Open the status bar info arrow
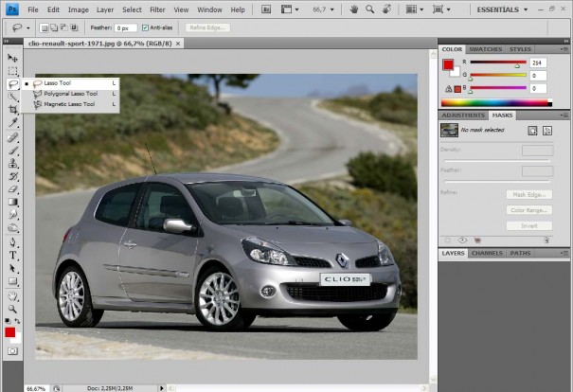573x392 pixels. click(162, 388)
